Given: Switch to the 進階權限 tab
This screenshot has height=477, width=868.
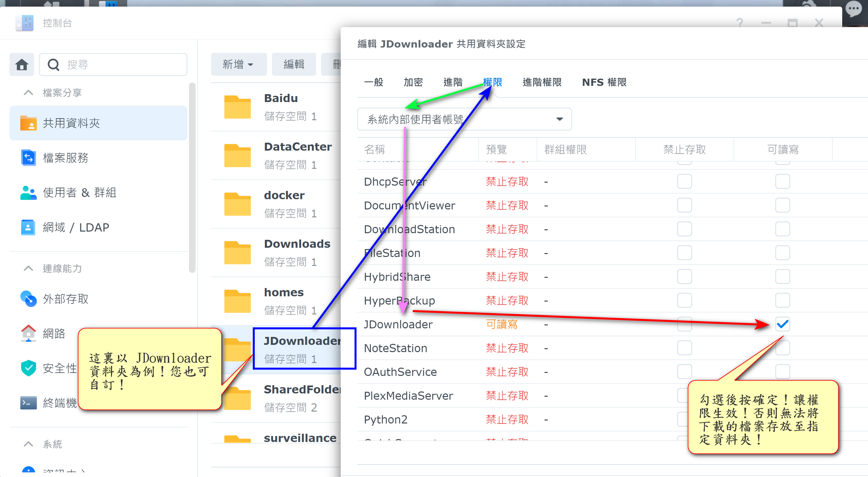Looking at the screenshot, I should pos(542,82).
